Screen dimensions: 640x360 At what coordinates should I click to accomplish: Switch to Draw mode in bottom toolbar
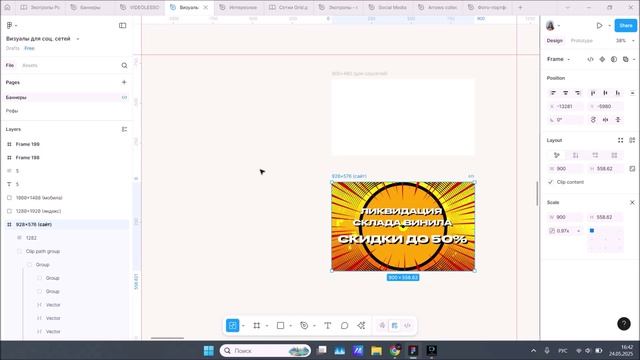coord(382,325)
